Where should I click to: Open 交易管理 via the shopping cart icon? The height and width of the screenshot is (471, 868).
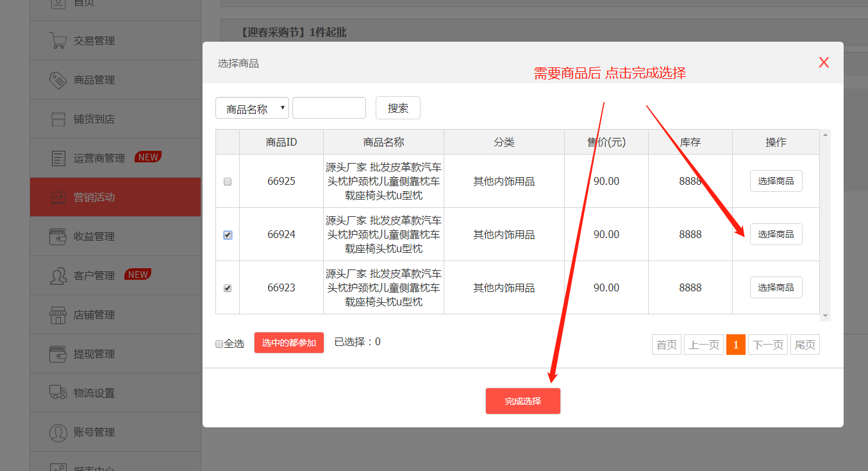point(58,40)
